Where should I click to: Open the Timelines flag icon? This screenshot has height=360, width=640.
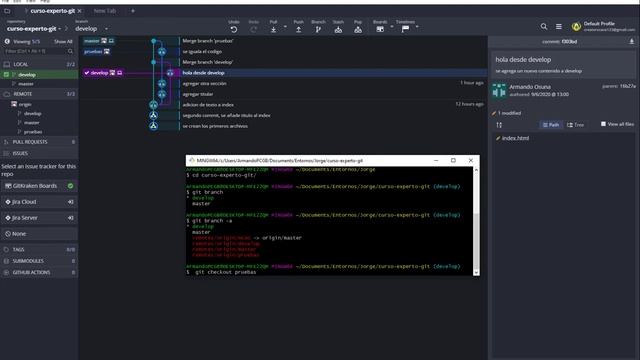pyautogui.click(x=405, y=29)
